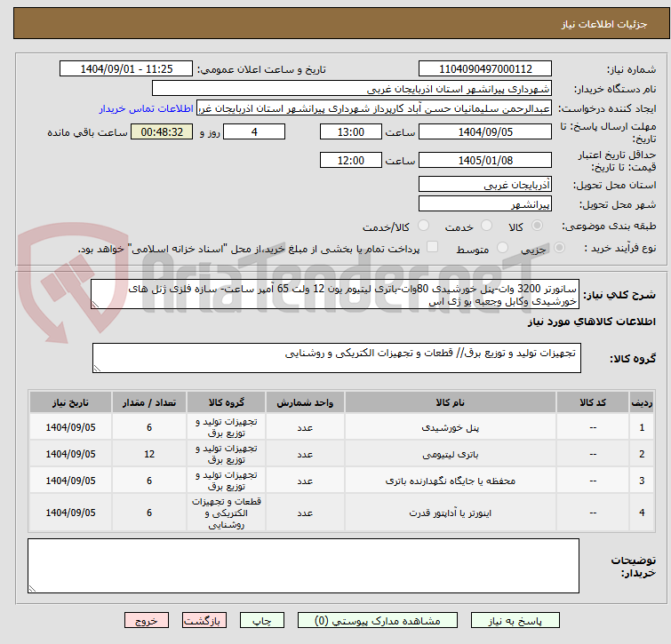Click the requester name field 'عبدالرحمن سلیمانیان'

[374, 108]
